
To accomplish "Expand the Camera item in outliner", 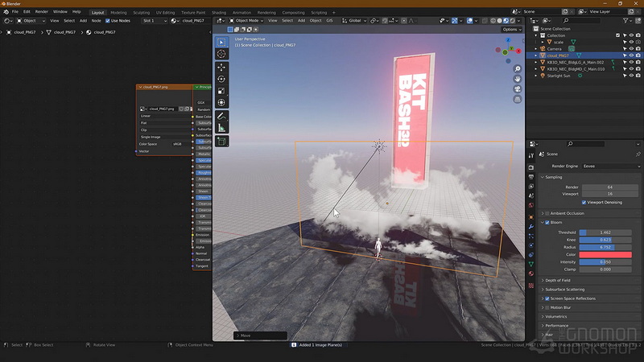I will tap(535, 49).
